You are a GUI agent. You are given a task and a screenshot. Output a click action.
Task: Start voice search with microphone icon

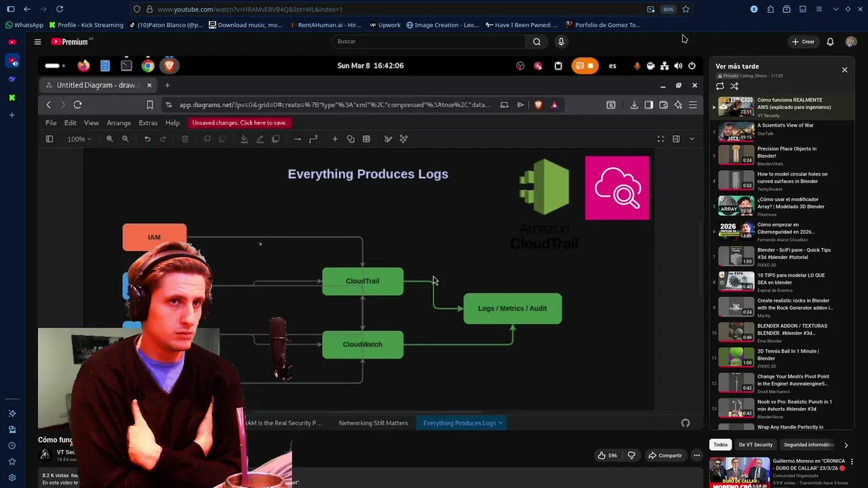561,42
